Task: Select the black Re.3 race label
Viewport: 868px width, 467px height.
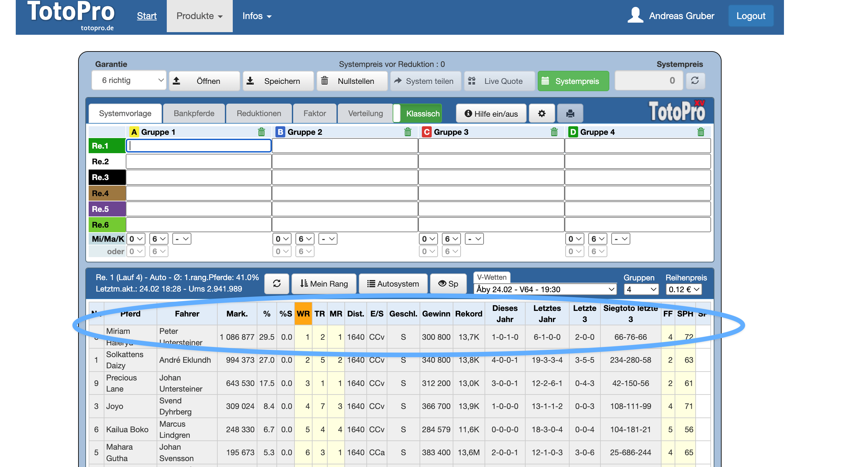Action: pyautogui.click(x=107, y=177)
